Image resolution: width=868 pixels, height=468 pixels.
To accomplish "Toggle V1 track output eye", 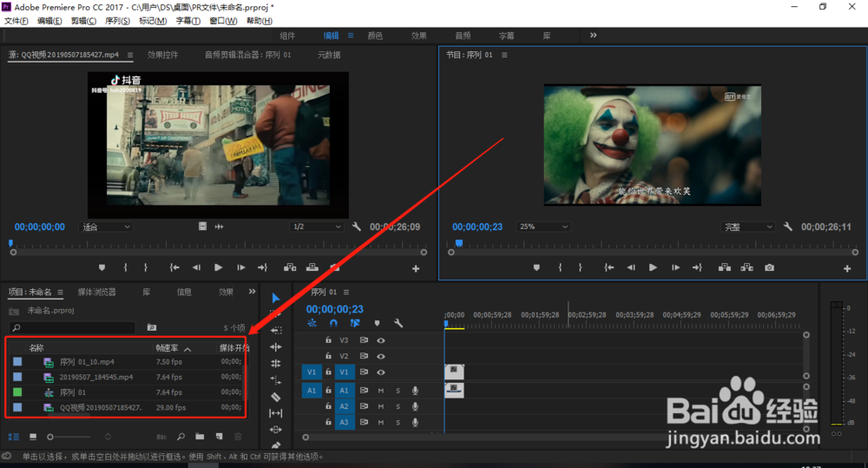I will pyautogui.click(x=381, y=372).
